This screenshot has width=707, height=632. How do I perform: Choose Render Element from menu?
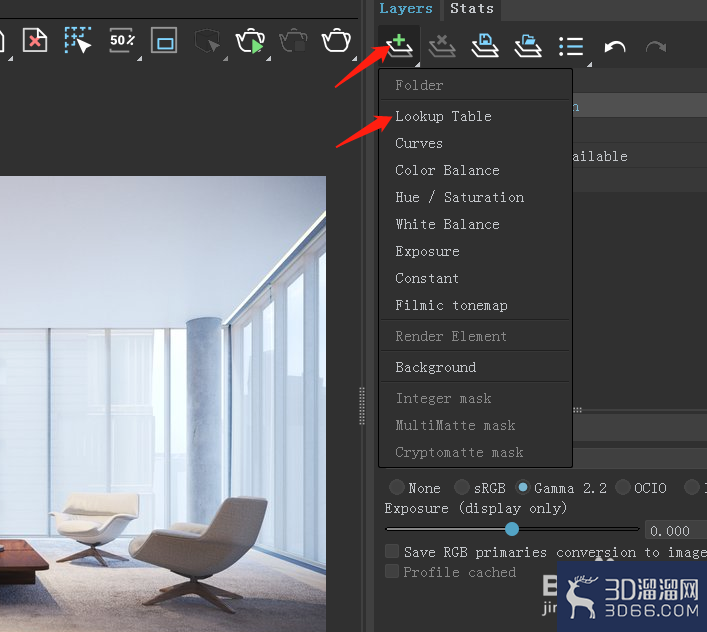(476, 336)
